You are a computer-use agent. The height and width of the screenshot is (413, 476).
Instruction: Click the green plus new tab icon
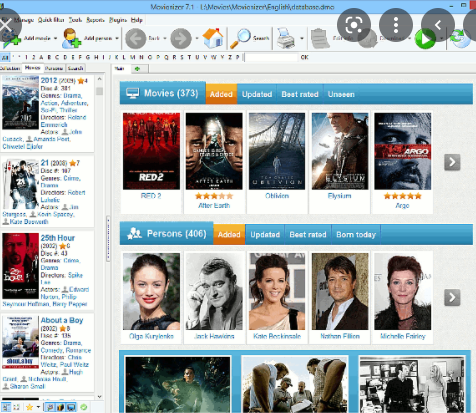pyautogui.click(x=137, y=69)
